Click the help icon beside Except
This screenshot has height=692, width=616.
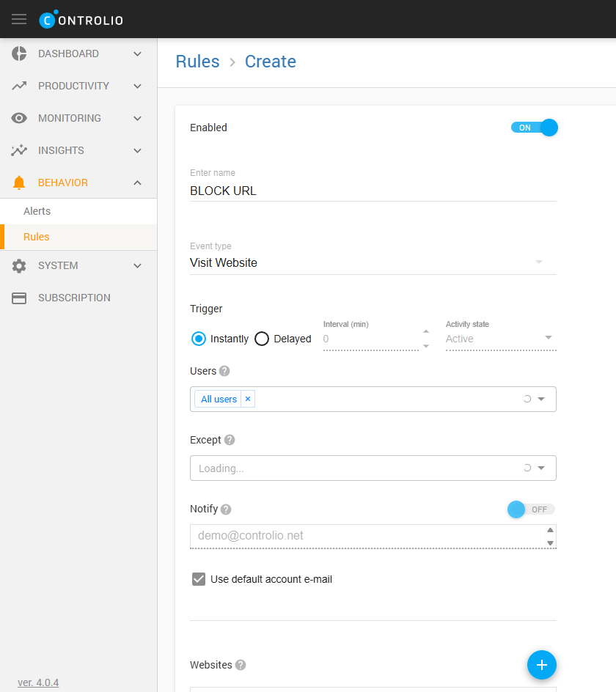pos(230,440)
